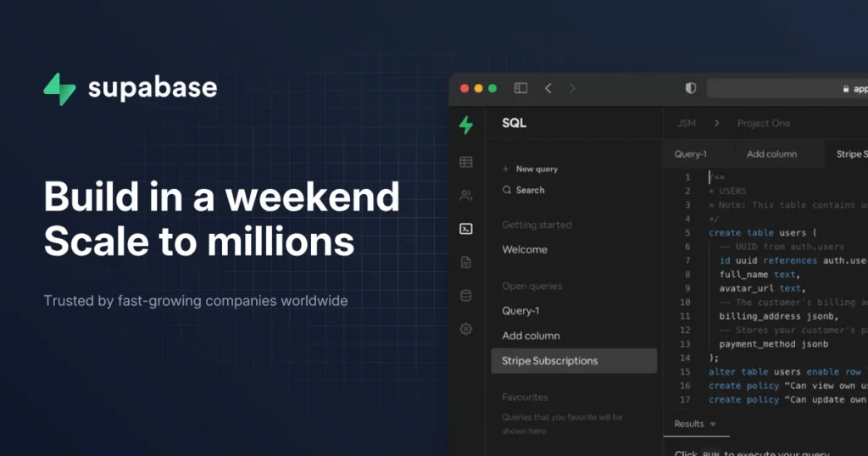Image resolution: width=868 pixels, height=456 pixels.
Task: Open Query-1 in Open queries list
Action: pos(520,310)
